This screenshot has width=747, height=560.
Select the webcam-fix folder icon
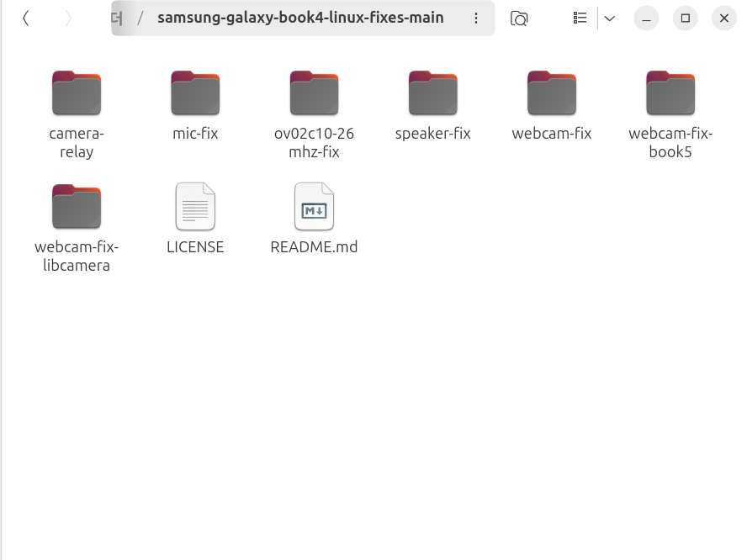pos(552,92)
